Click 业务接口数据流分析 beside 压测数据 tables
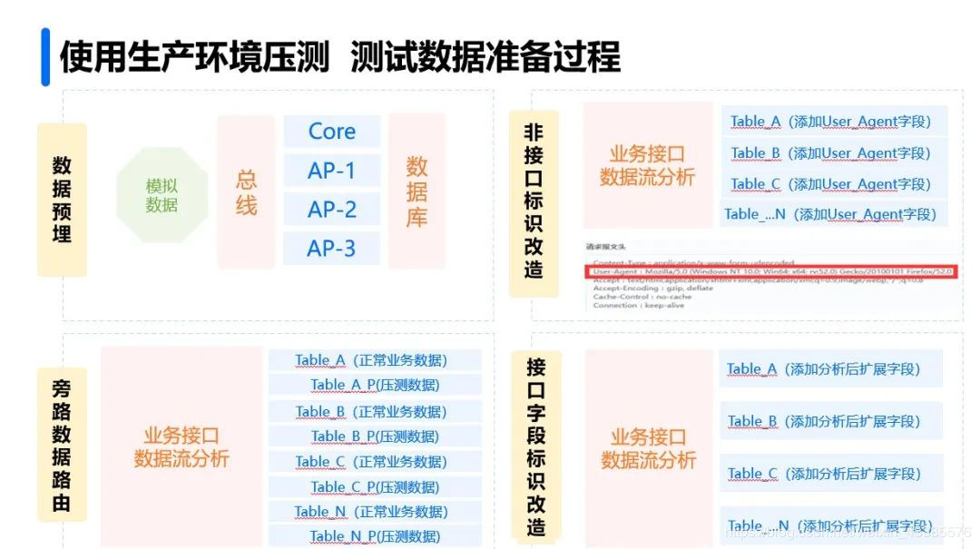Image resolution: width=980 pixels, height=549 pixels. (x=181, y=447)
